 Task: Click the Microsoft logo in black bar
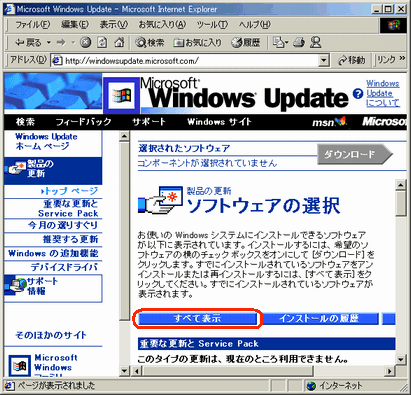pyautogui.click(x=384, y=122)
